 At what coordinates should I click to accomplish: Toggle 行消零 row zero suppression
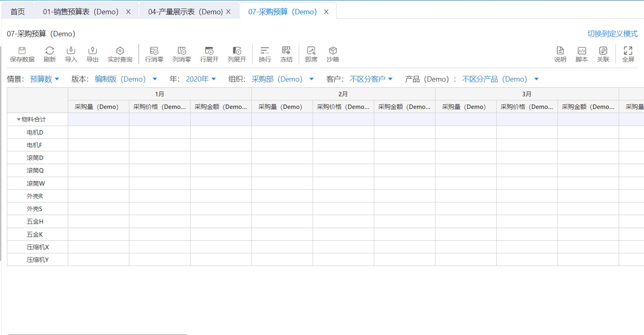[154, 51]
